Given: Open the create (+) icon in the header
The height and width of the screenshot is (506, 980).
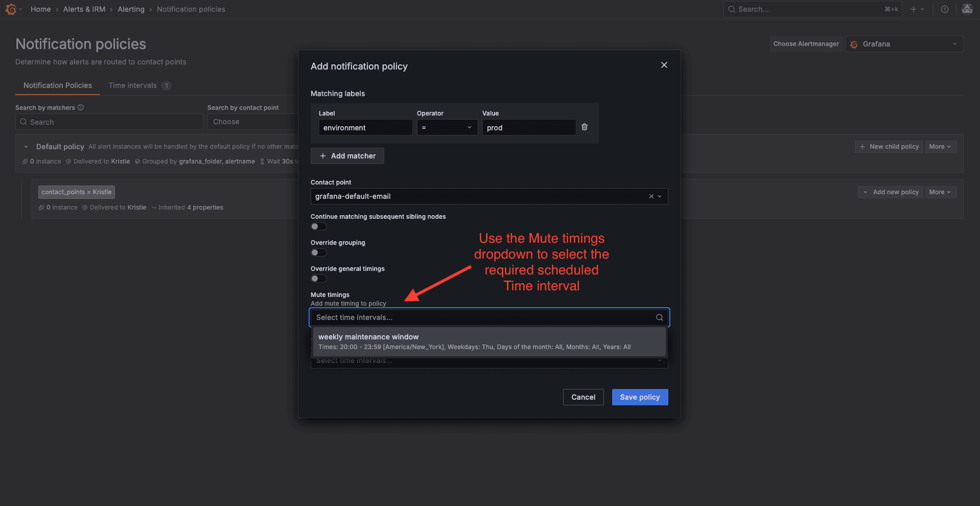Looking at the screenshot, I should point(913,9).
